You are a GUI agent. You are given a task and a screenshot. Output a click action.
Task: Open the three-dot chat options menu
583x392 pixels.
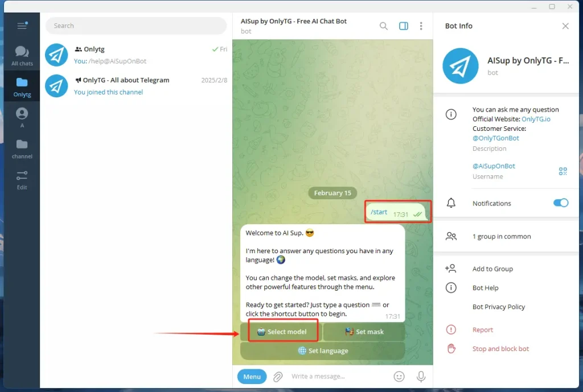pos(421,26)
